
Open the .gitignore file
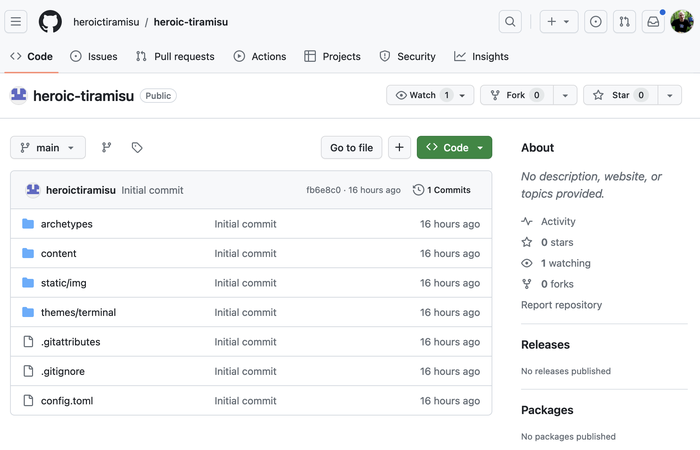[x=63, y=371]
